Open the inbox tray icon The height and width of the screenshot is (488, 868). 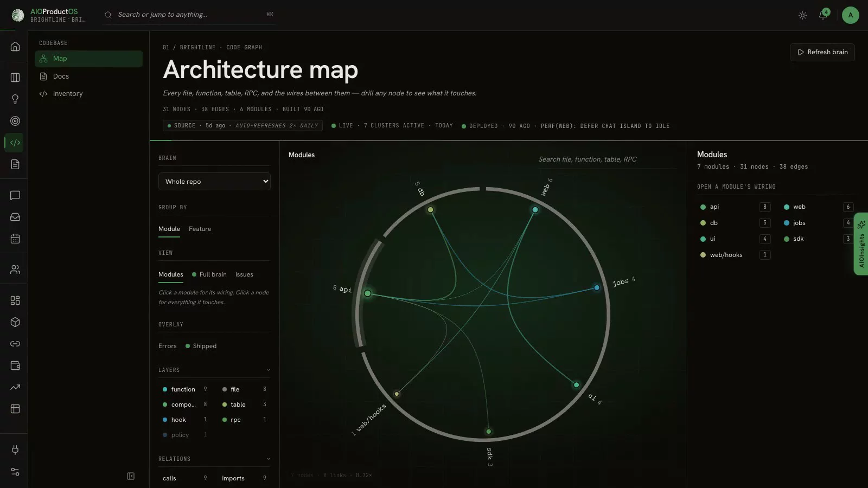click(x=15, y=217)
